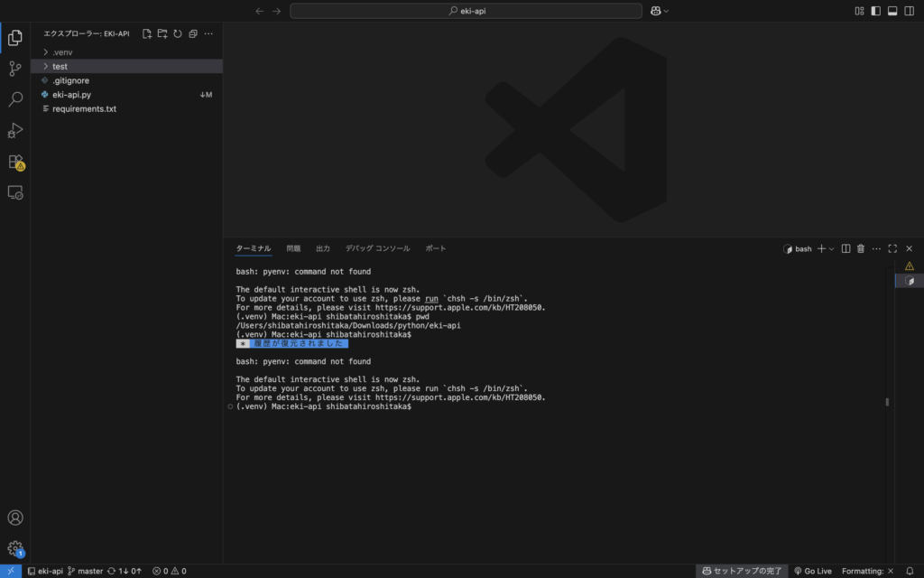The height and width of the screenshot is (578, 924).
Task: Open explorer more actions menu
Action: [x=208, y=33]
